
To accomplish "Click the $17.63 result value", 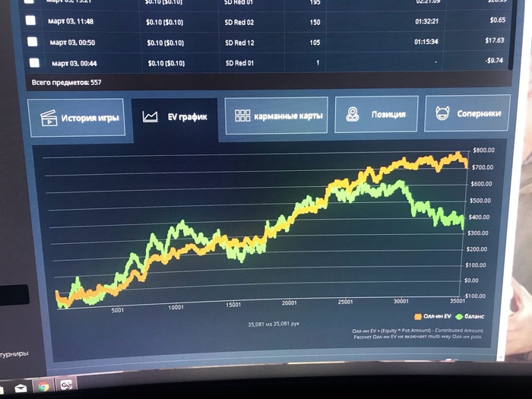I will click(x=494, y=40).
